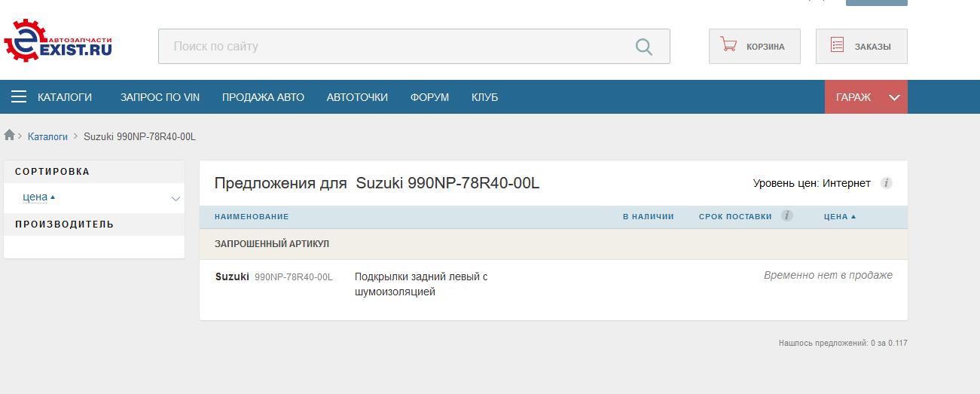The width and height of the screenshot is (980, 394).
Task: Click the home icon in breadcrumbs
Action: tap(10, 136)
